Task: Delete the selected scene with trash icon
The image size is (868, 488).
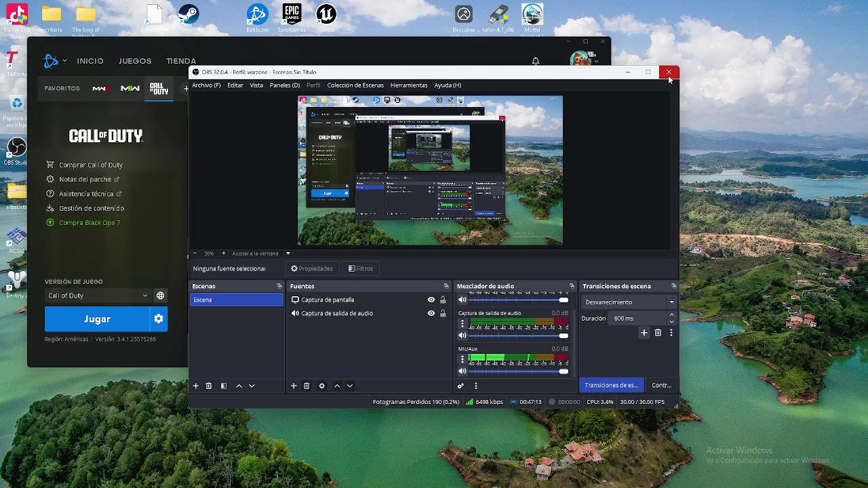Action: [209, 386]
